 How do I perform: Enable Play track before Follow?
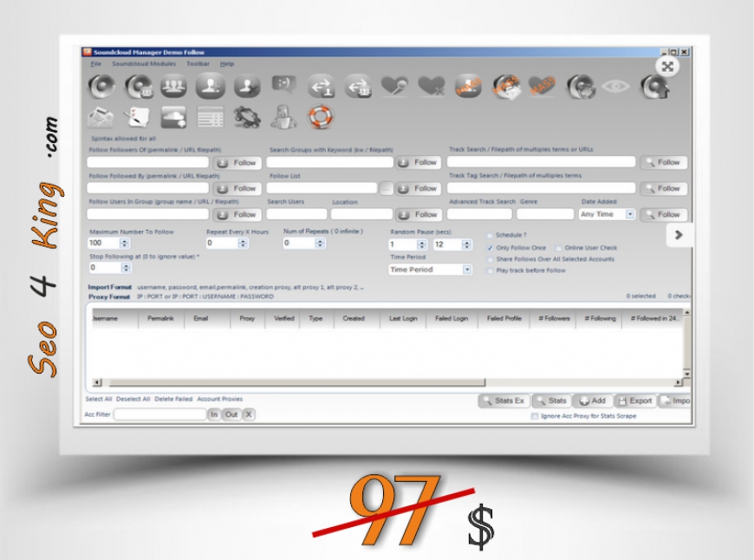click(490, 270)
